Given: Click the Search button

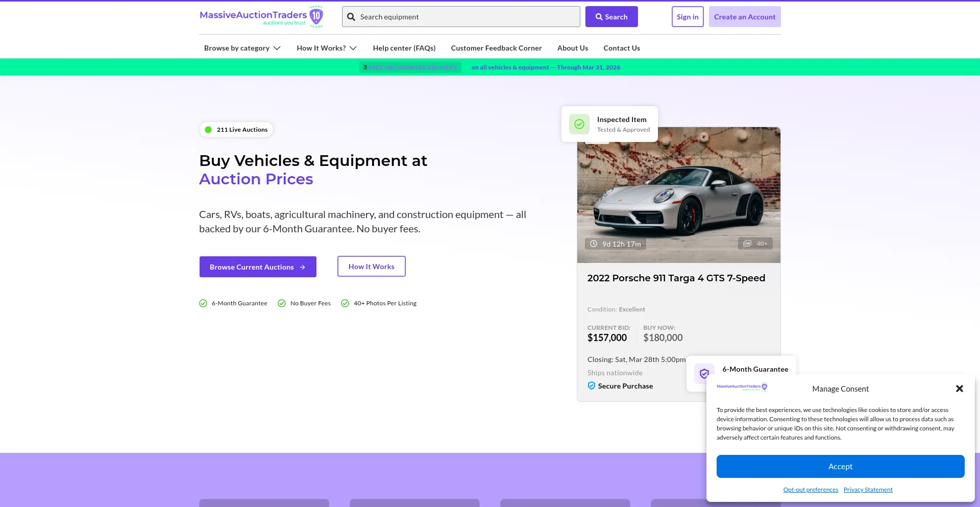Looking at the screenshot, I should tap(611, 17).
